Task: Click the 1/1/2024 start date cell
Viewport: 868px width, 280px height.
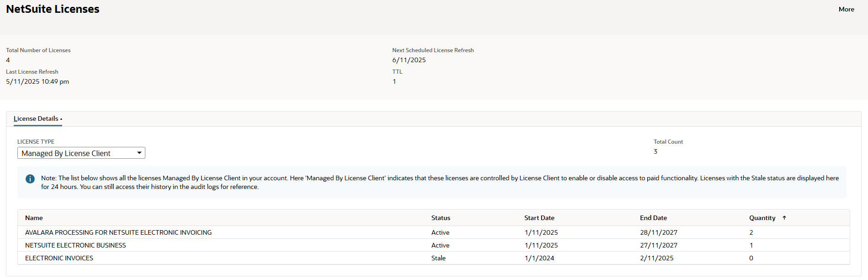Action: click(539, 258)
